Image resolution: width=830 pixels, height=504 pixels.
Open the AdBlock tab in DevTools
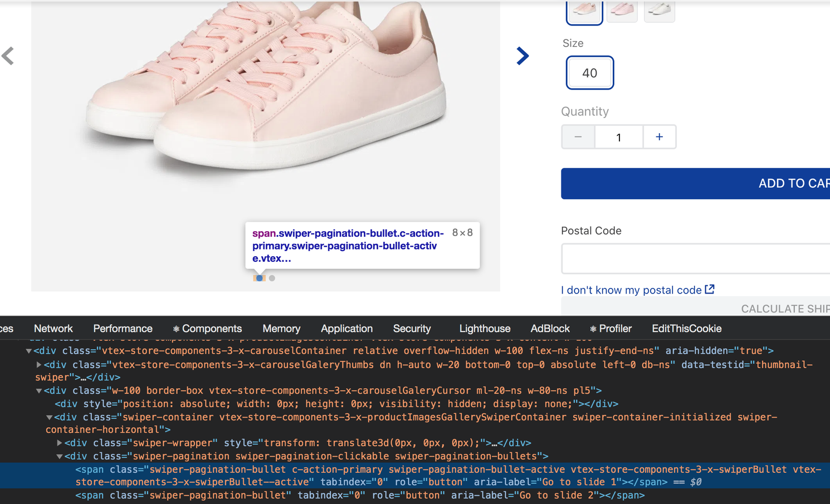coord(550,329)
